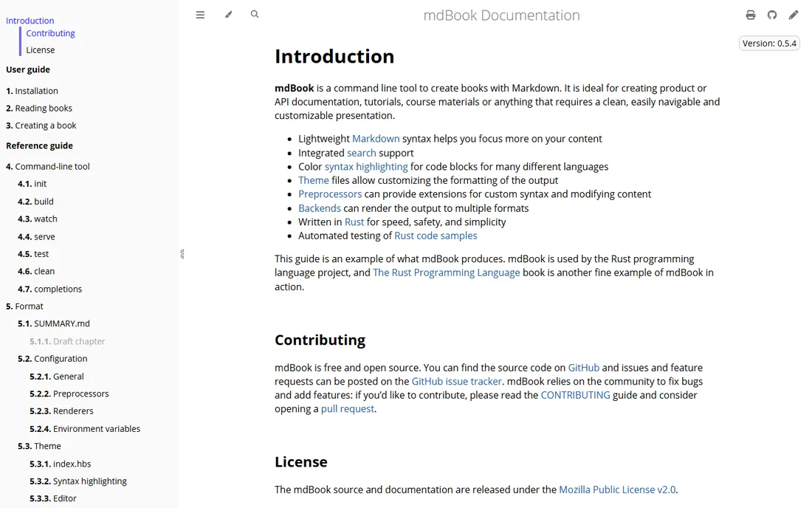Follow the Rust code samples link
This screenshot has width=812, height=508.
click(x=436, y=236)
